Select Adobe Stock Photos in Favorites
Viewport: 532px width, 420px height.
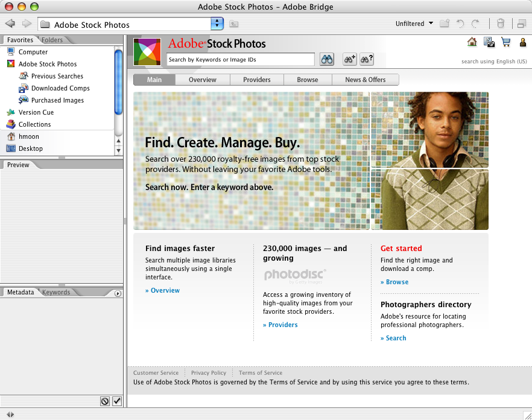click(x=48, y=64)
